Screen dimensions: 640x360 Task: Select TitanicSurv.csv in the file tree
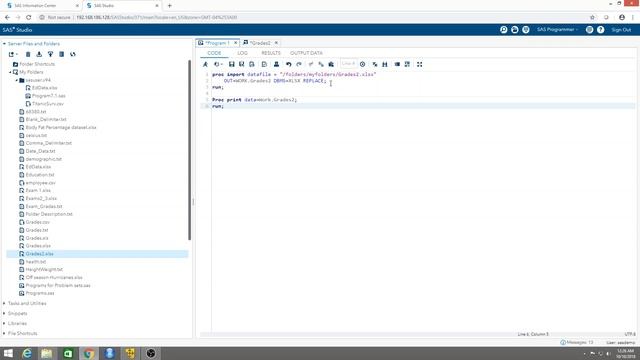click(x=48, y=104)
